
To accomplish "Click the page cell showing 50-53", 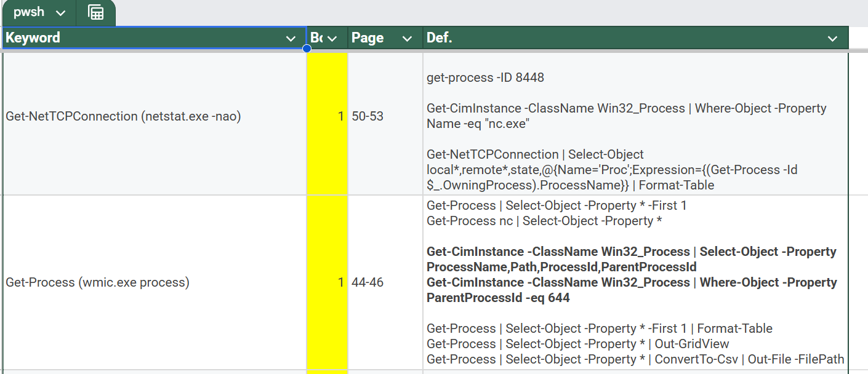I will 368,116.
